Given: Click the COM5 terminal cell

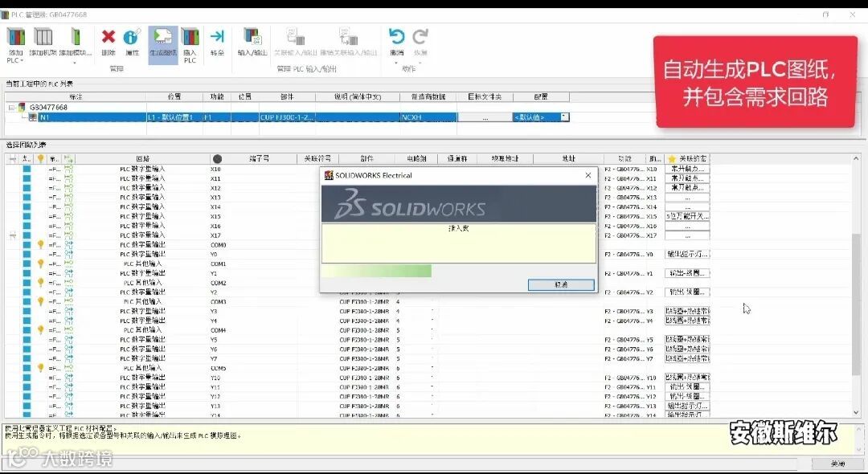Looking at the screenshot, I should (x=218, y=369).
